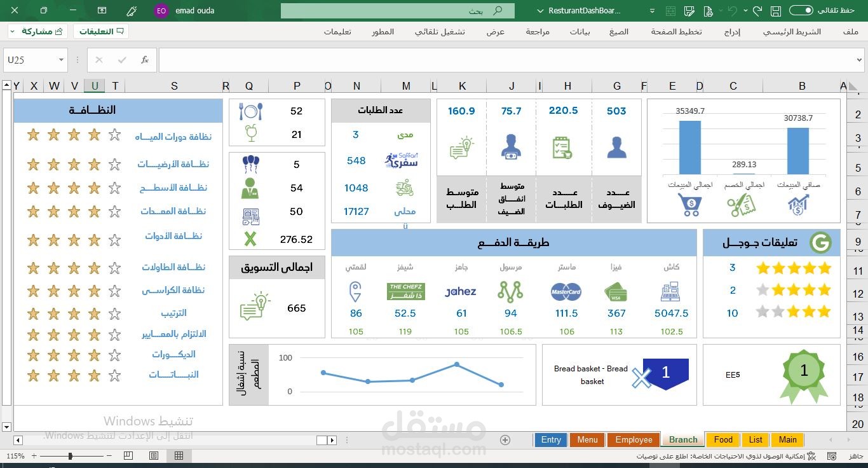Click the Redo arrow icon
868x468 pixels.
coord(757,11)
